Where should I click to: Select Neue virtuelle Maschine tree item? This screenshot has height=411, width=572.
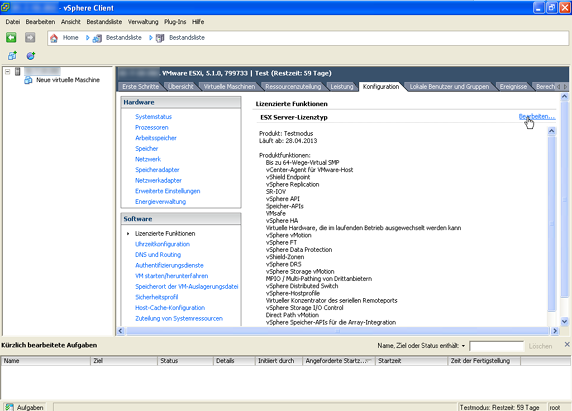(68, 80)
